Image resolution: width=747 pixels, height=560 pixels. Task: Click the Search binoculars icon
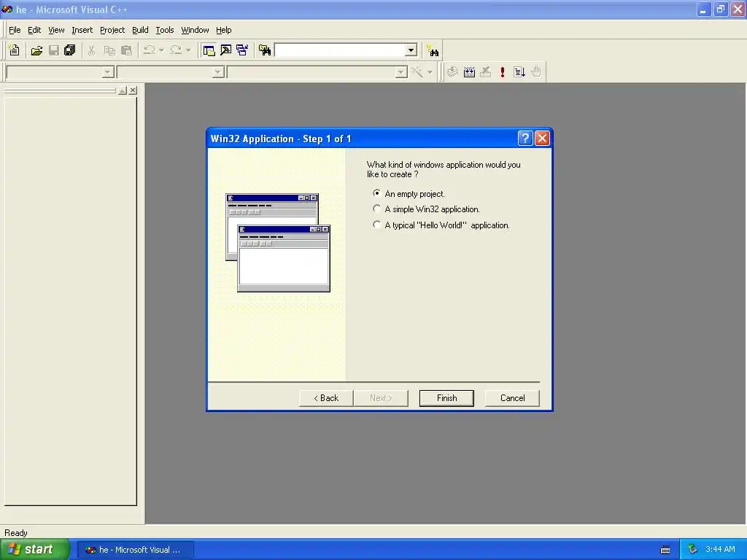(433, 50)
